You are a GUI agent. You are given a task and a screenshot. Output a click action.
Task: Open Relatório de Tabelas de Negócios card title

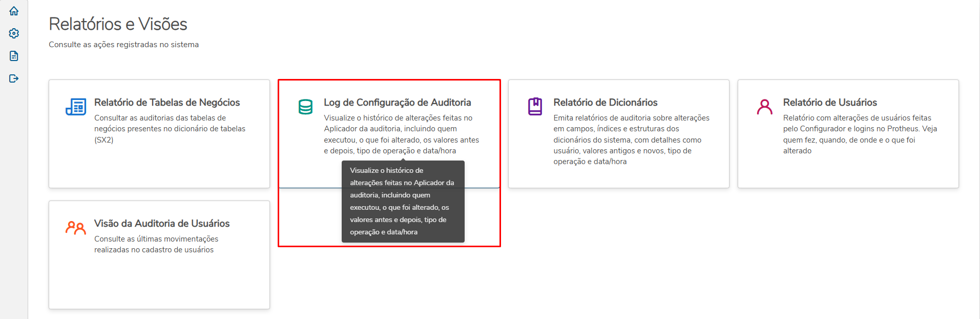167,103
